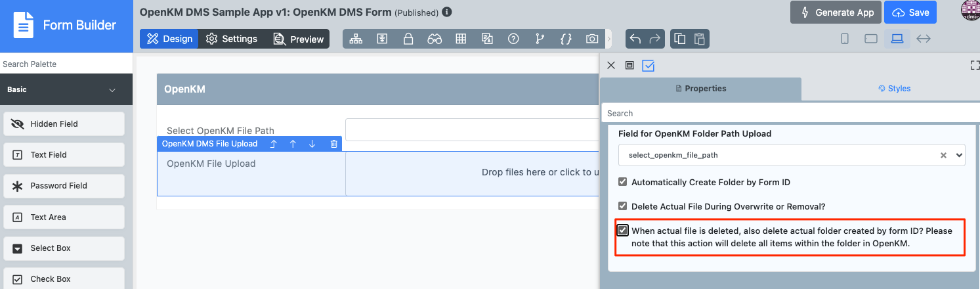This screenshot has width=980, height=289.
Task: Select the Text Field palette item
Action: click(64, 155)
